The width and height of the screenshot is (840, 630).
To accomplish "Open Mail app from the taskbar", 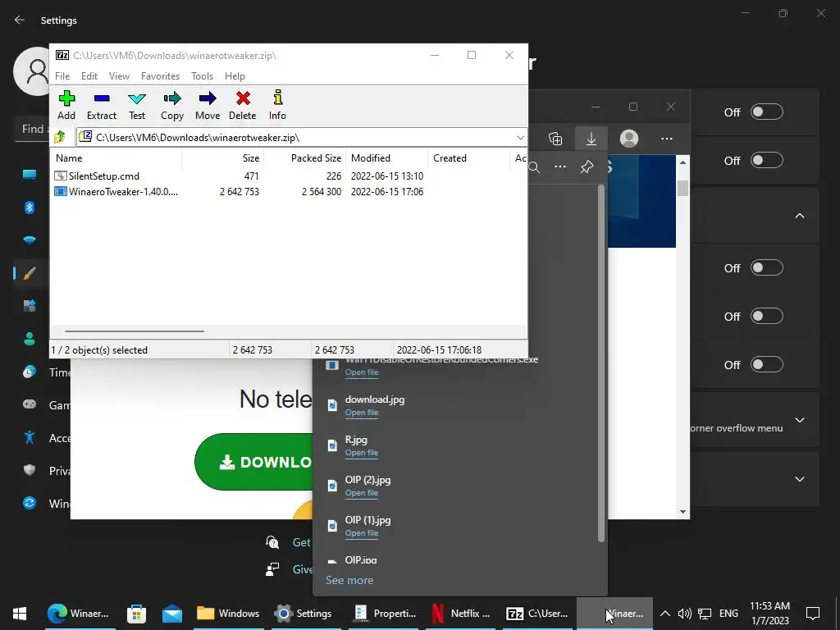I will click(172, 614).
